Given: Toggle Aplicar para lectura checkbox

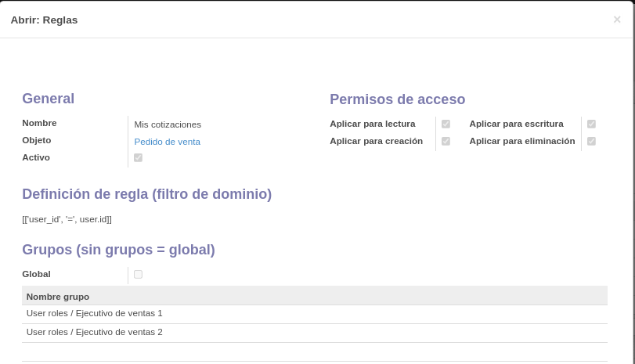Looking at the screenshot, I should (446, 124).
